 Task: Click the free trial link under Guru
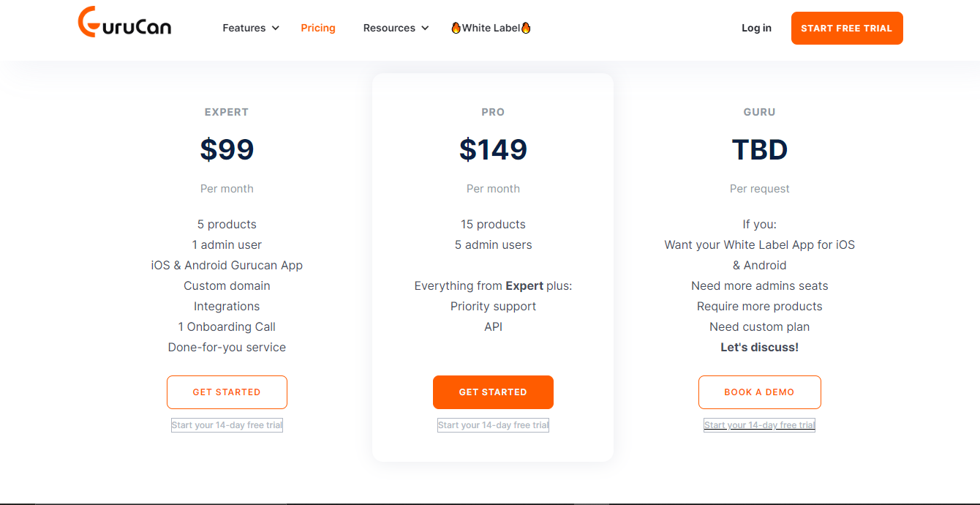759,425
